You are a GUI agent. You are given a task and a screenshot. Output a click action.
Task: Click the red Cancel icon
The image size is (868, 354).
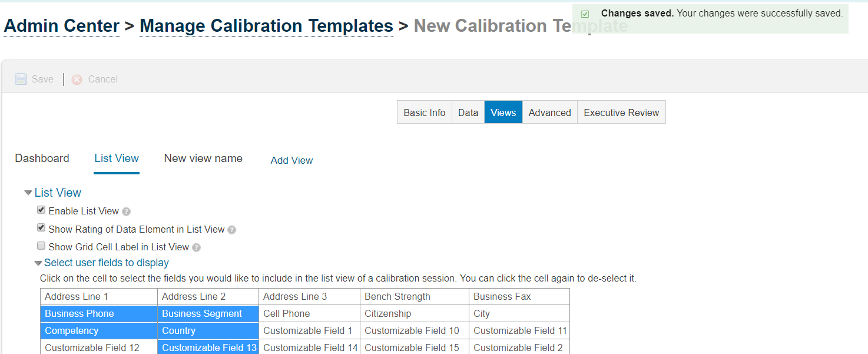tap(77, 80)
